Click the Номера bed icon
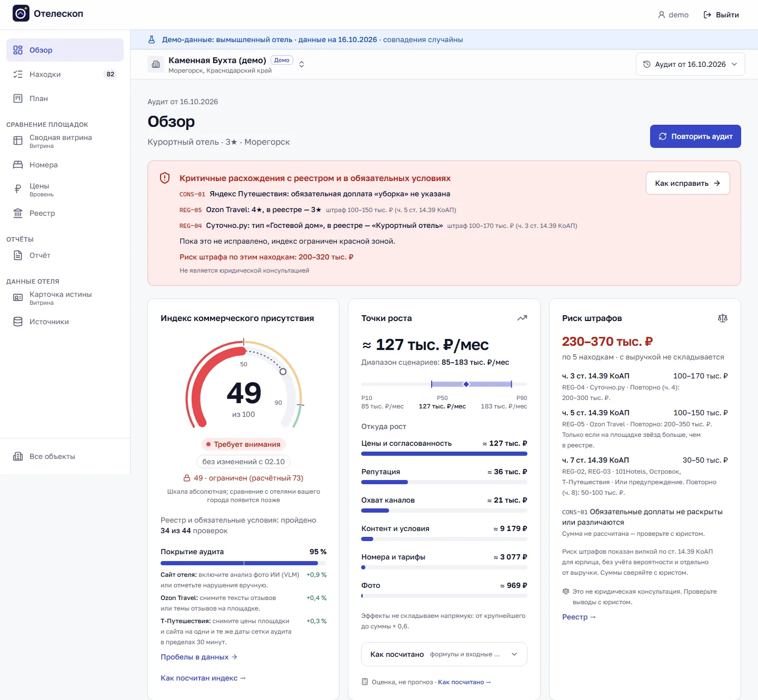The image size is (758, 700). click(18, 165)
